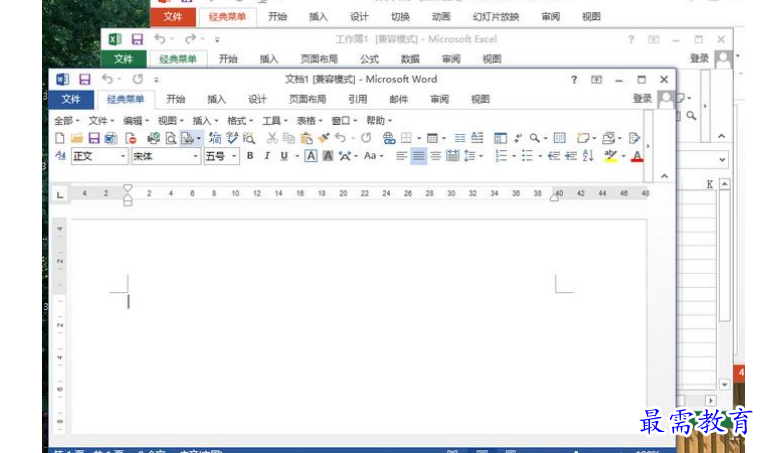Open the 编辑 classic menu

coord(135,120)
